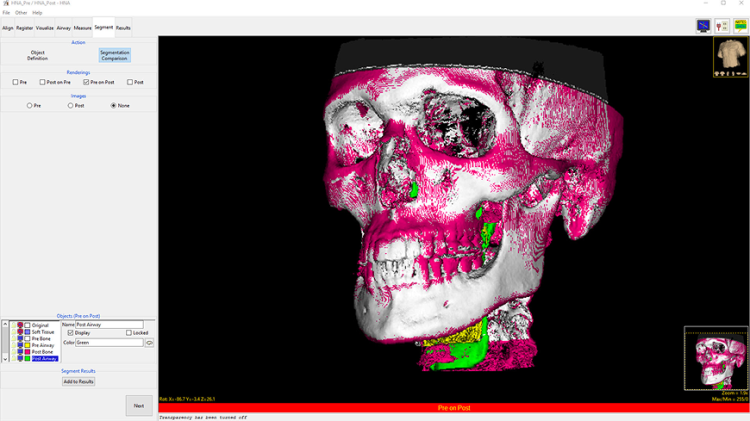Click the yellow swatch for Pre Airway

coord(27,345)
